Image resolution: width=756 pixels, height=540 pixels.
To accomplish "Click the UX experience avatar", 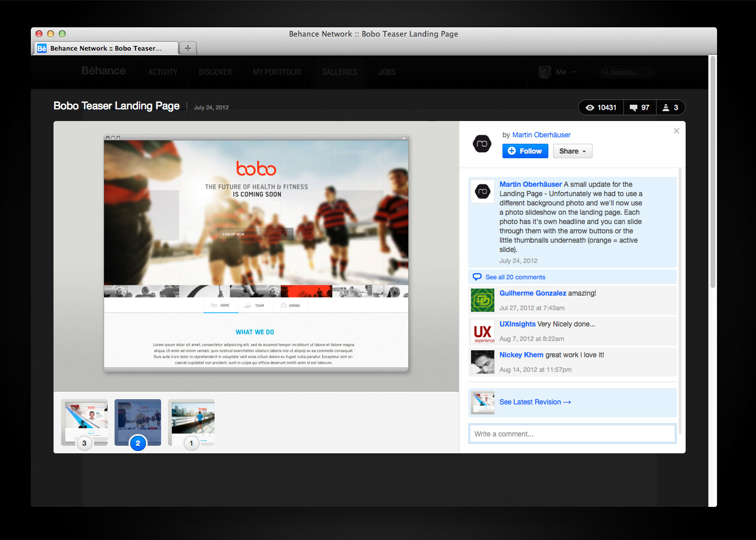I will point(483,331).
